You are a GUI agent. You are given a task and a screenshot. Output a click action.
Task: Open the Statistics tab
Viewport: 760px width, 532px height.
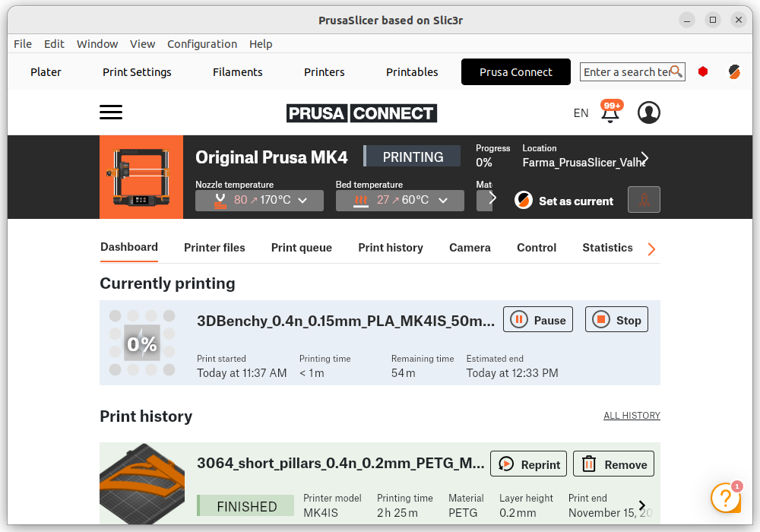607,248
